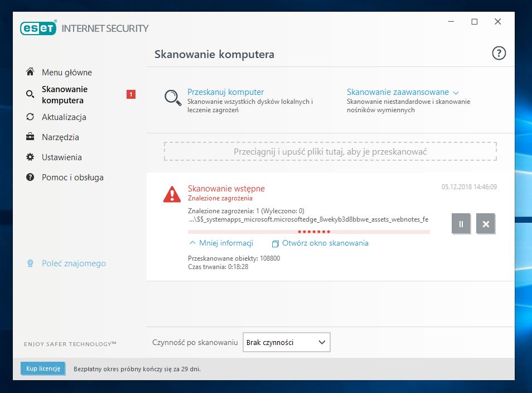The height and width of the screenshot is (393, 532).
Task: Click the home icon beside Menu główne
Action: pos(30,71)
